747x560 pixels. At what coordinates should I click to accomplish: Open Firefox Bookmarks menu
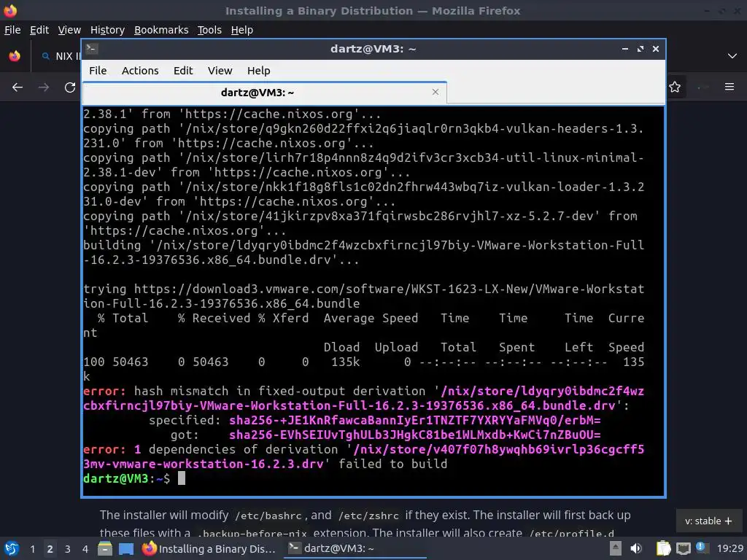point(161,30)
